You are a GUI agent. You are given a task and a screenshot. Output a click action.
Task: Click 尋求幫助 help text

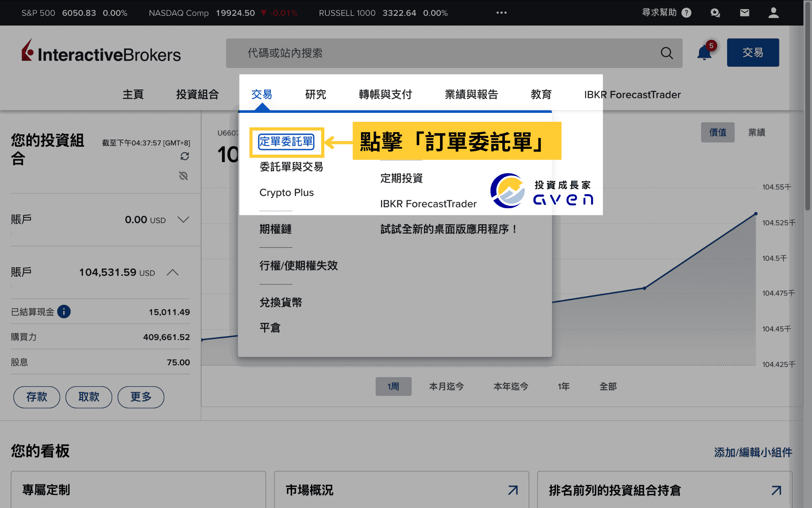pos(659,13)
